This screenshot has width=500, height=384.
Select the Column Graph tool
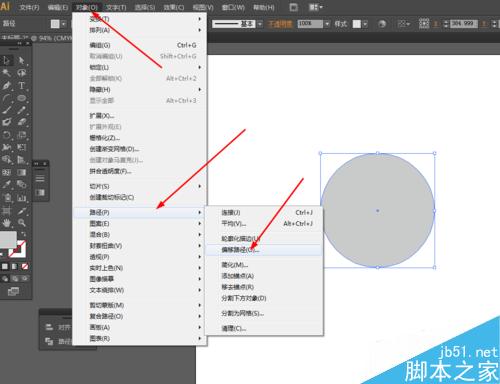tap(21, 198)
